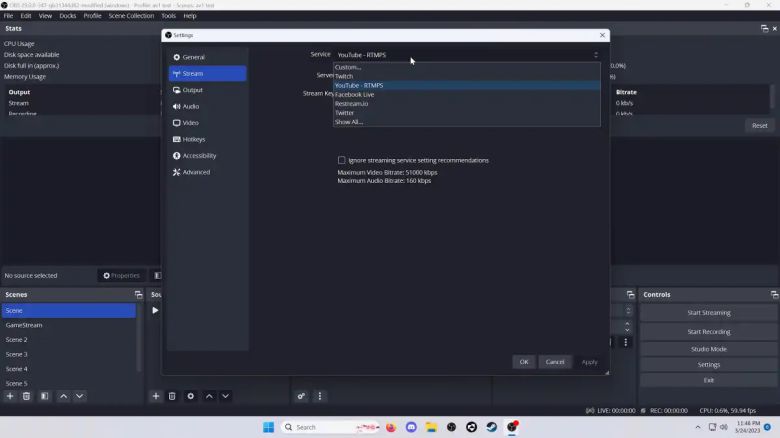This screenshot has height=438, width=780.
Task: Select Custom... from the service options
Action: click(x=348, y=67)
